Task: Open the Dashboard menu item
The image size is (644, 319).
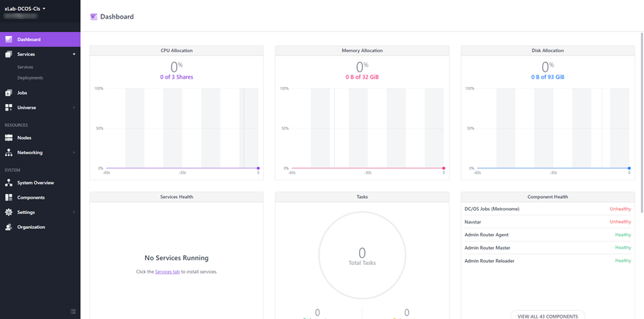Action: (x=40, y=39)
